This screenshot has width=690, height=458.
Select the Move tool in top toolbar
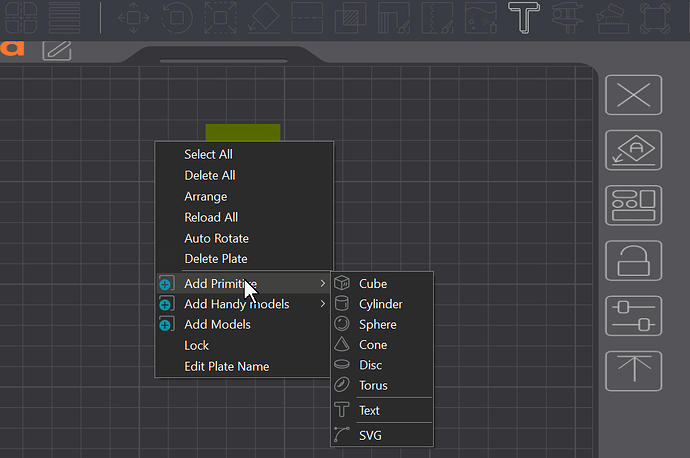(x=134, y=18)
